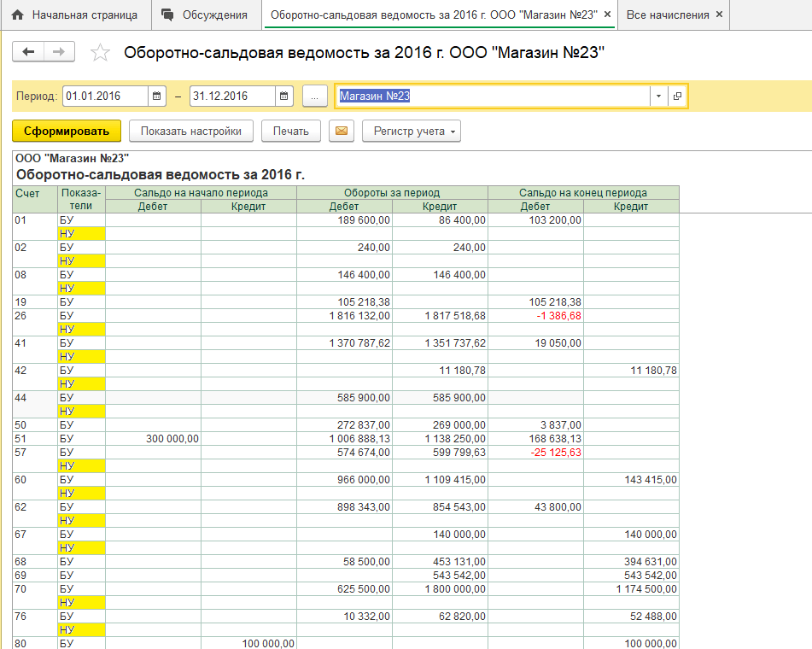Viewport: 812px width, 649px height.
Task: Expand the organization dropdown list
Action: coord(658,96)
